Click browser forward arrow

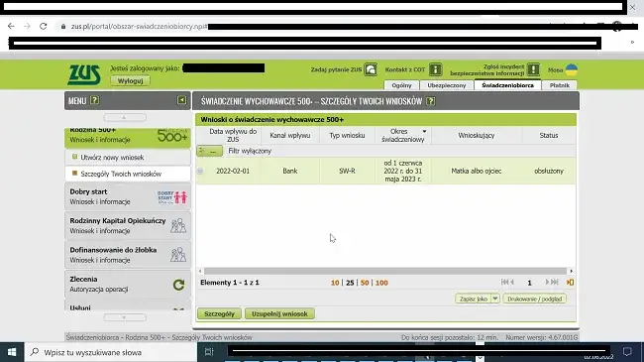pos(27,27)
